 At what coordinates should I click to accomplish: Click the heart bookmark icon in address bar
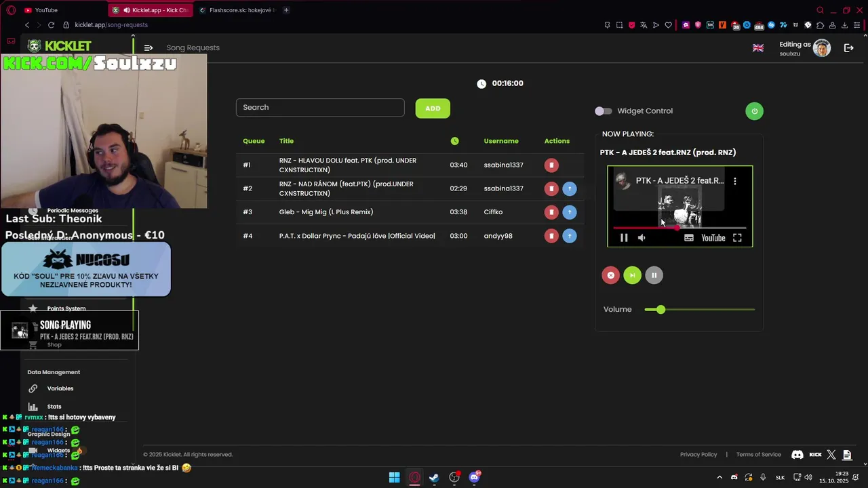668,25
